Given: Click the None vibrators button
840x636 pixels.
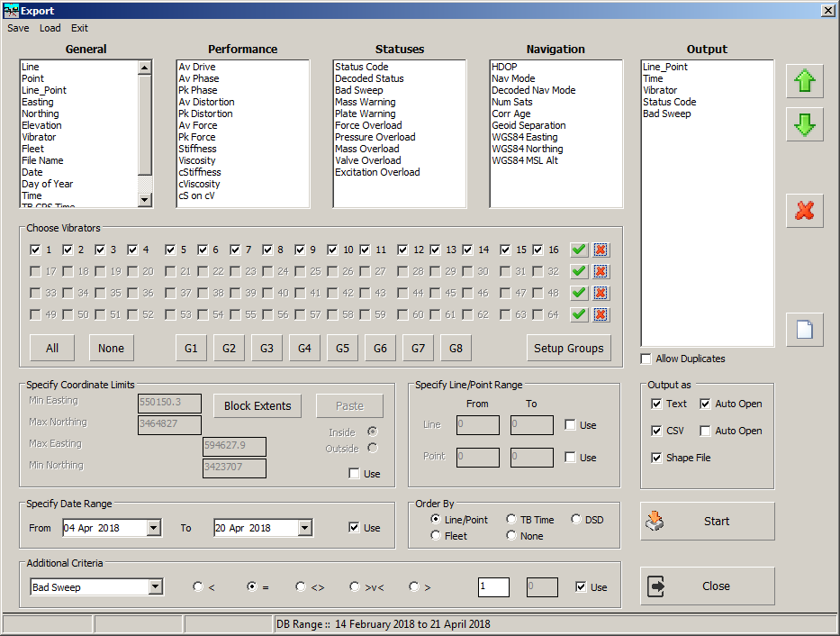Looking at the screenshot, I should tap(111, 349).
